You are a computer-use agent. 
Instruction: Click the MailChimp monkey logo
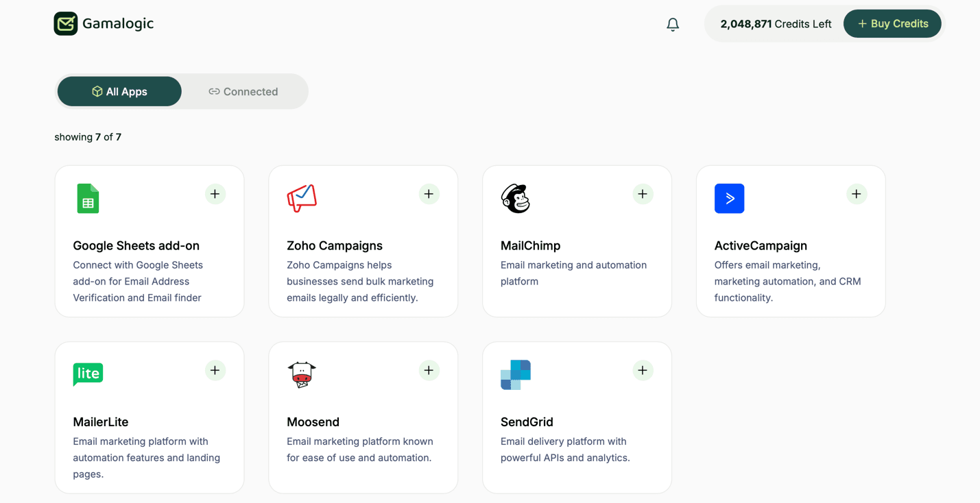tap(515, 199)
